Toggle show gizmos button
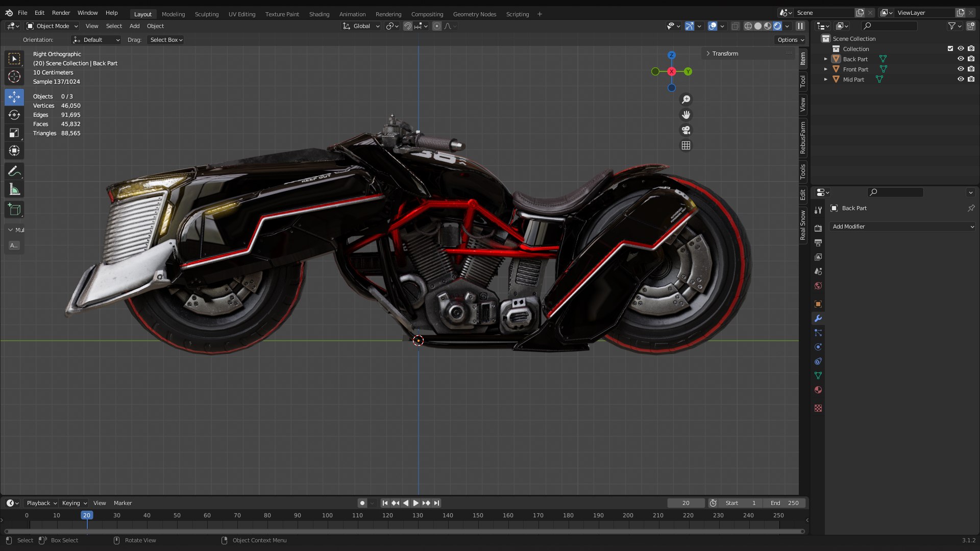 point(690,26)
